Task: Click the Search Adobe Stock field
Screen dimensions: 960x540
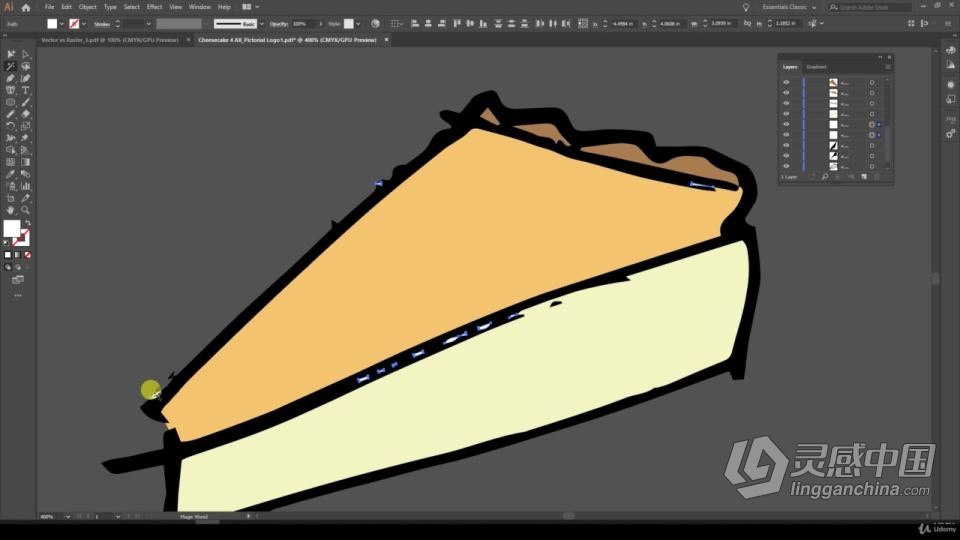Action: click(871, 7)
